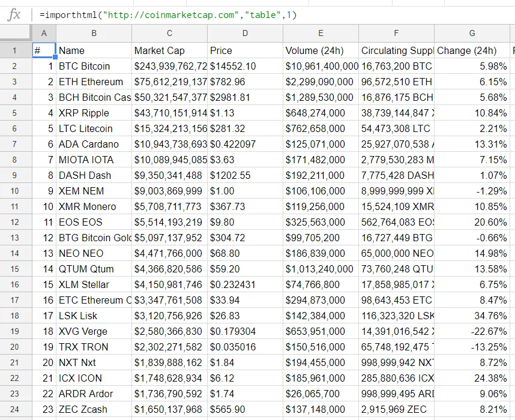Image resolution: width=515 pixels, height=420 pixels.
Task: Select column G header
Action: (472, 33)
